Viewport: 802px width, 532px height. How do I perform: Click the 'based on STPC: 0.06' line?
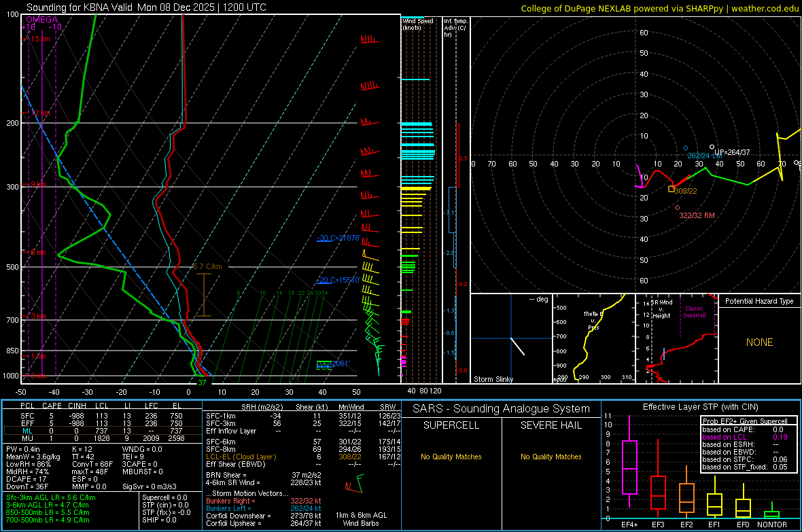pyautogui.click(x=745, y=459)
